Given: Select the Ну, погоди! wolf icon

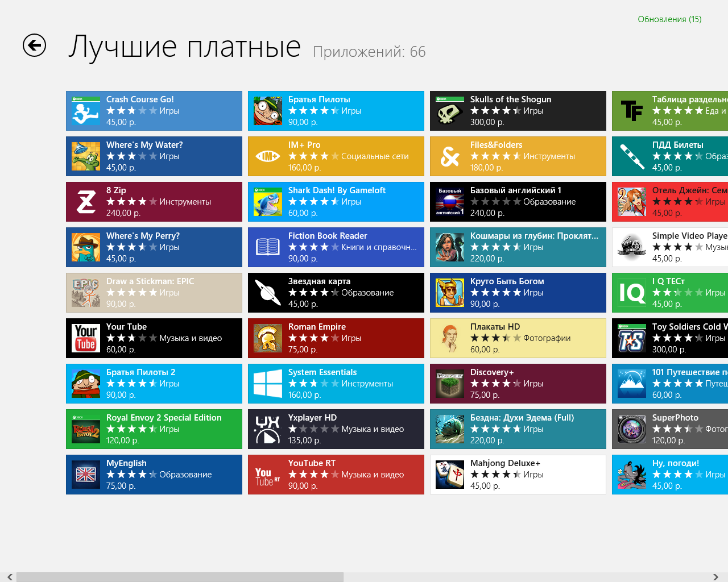Looking at the screenshot, I should (632, 475).
